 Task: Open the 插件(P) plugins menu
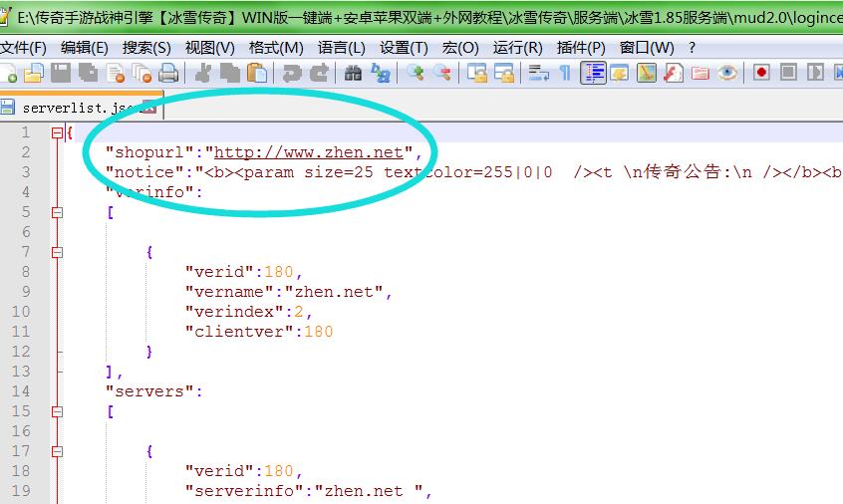tap(581, 47)
